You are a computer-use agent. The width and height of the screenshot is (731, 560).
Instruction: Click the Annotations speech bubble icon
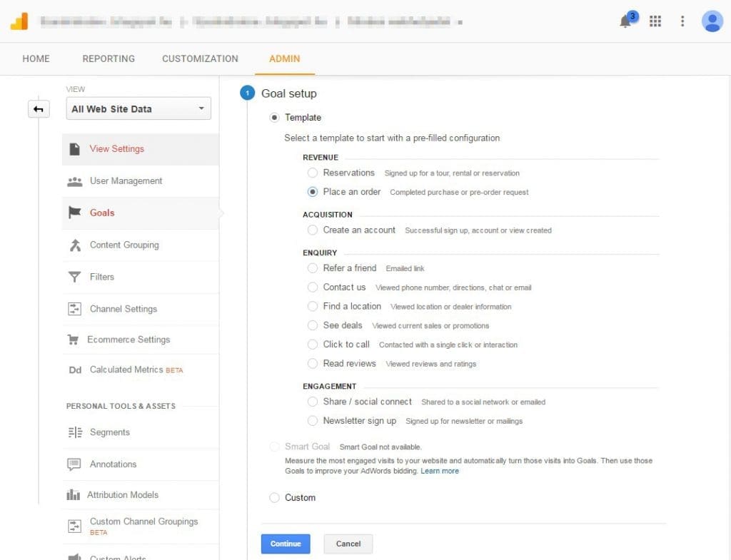(x=74, y=464)
